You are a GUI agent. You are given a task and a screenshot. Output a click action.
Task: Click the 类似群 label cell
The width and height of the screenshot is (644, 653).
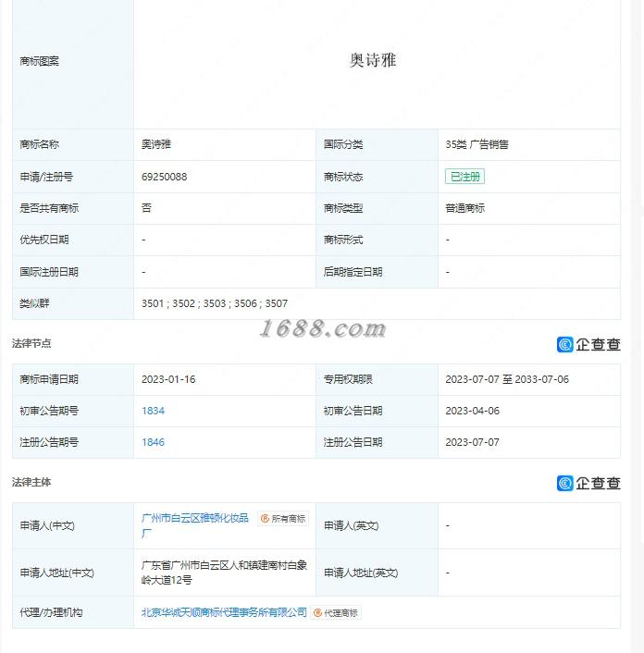[x=73, y=303]
